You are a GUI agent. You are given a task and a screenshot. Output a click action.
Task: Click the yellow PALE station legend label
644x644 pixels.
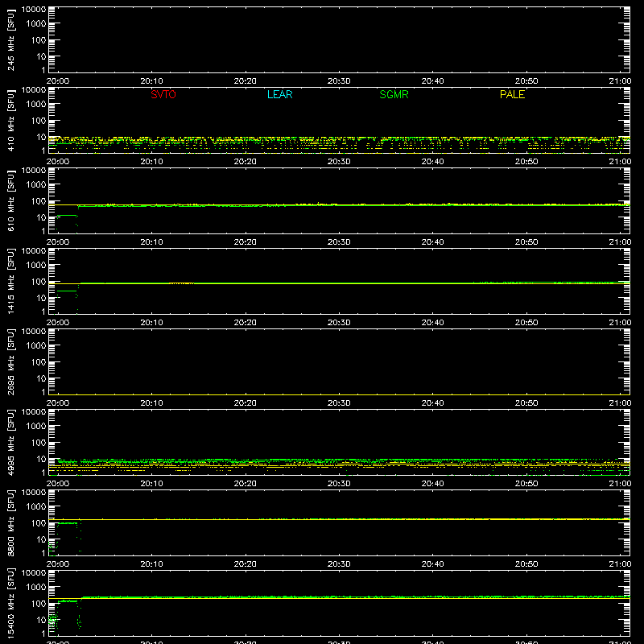pos(512,94)
